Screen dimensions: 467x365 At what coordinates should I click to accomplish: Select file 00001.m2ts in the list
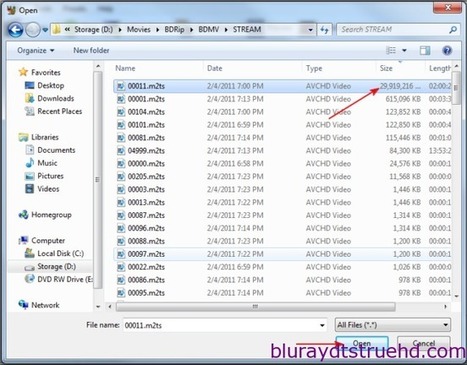282,99
